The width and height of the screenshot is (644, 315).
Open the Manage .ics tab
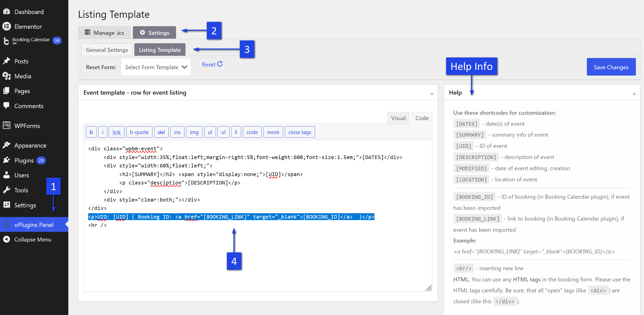point(104,33)
